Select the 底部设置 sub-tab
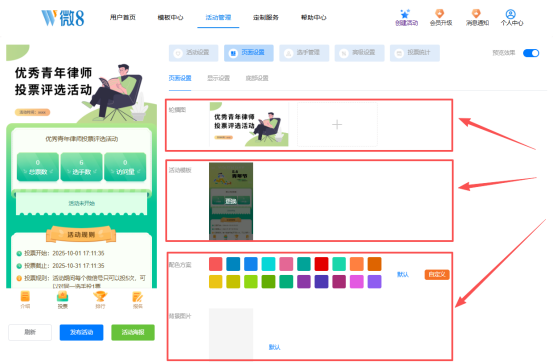This screenshot has width=554, height=362. pos(257,78)
